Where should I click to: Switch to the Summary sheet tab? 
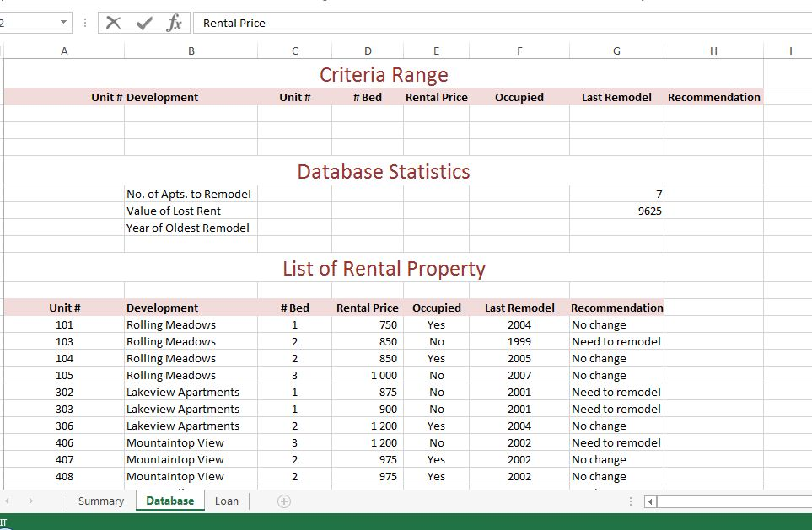point(100,500)
